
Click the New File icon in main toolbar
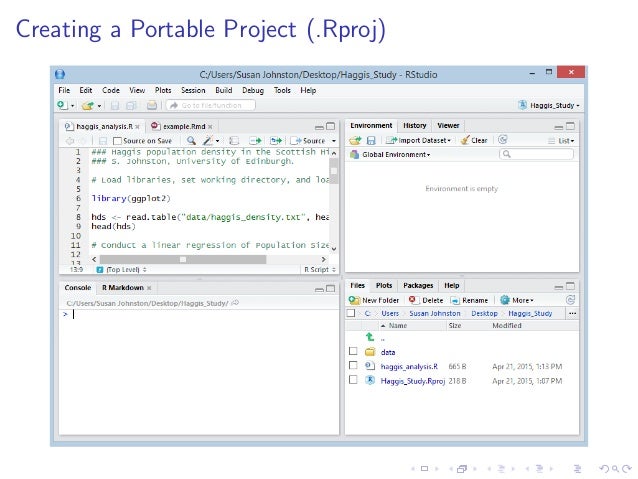tap(62, 105)
